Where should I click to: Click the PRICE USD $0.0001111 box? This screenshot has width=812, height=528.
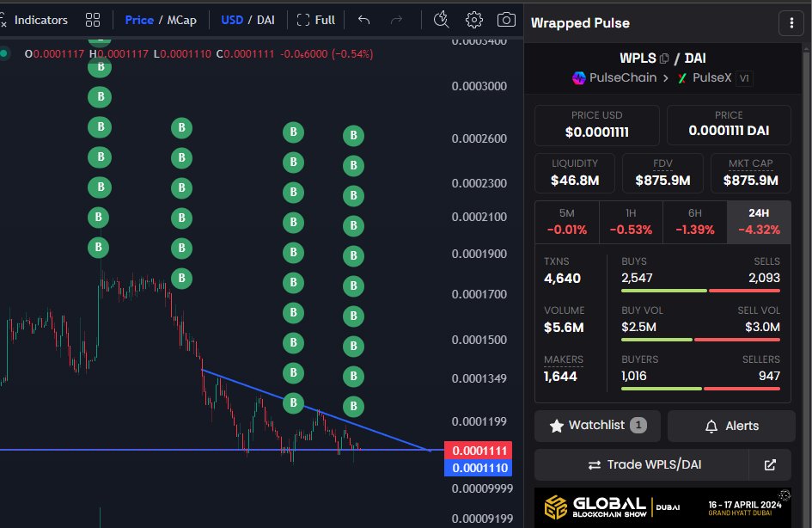[x=596, y=125]
